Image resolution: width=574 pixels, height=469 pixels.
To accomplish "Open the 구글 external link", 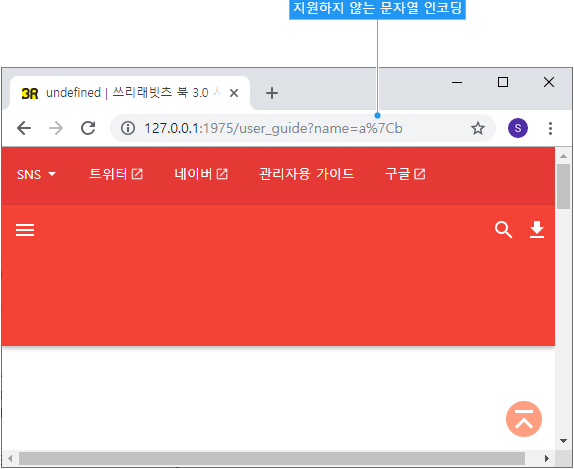I will coord(405,174).
